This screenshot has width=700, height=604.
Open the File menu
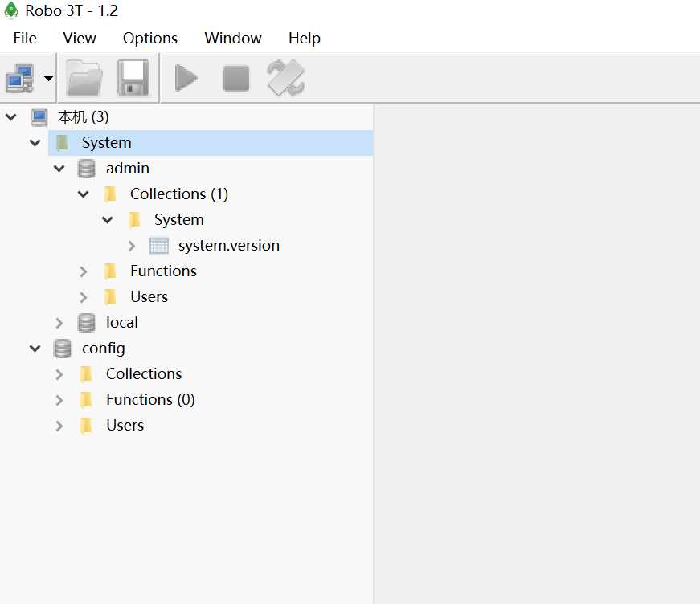pos(25,38)
